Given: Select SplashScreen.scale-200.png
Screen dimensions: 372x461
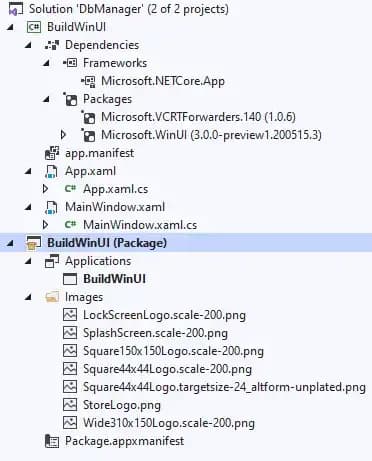Looking at the screenshot, I should pos(155,333).
